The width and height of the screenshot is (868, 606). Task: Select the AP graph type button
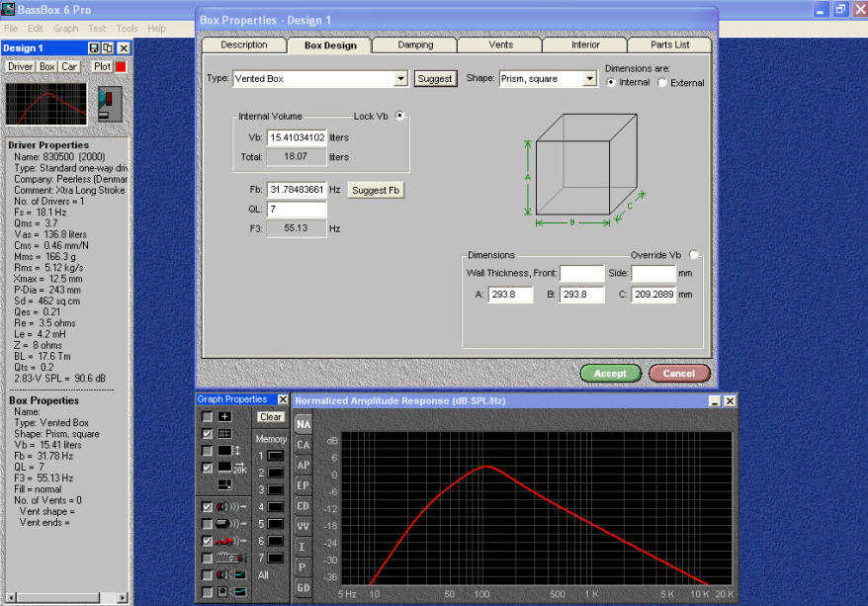304,466
